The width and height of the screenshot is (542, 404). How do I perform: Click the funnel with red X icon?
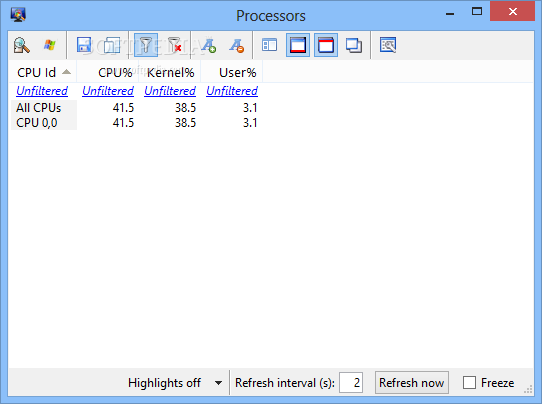[174, 45]
